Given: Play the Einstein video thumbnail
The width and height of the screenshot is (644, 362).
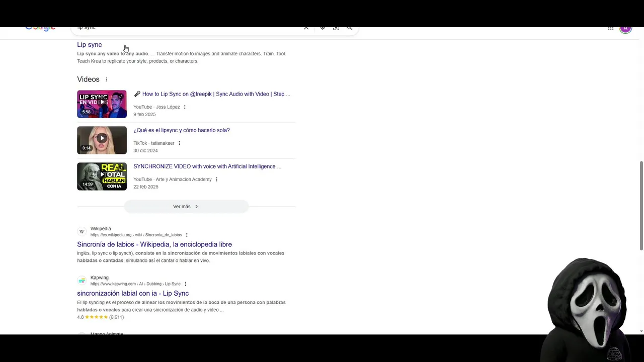Looking at the screenshot, I should tap(102, 176).
